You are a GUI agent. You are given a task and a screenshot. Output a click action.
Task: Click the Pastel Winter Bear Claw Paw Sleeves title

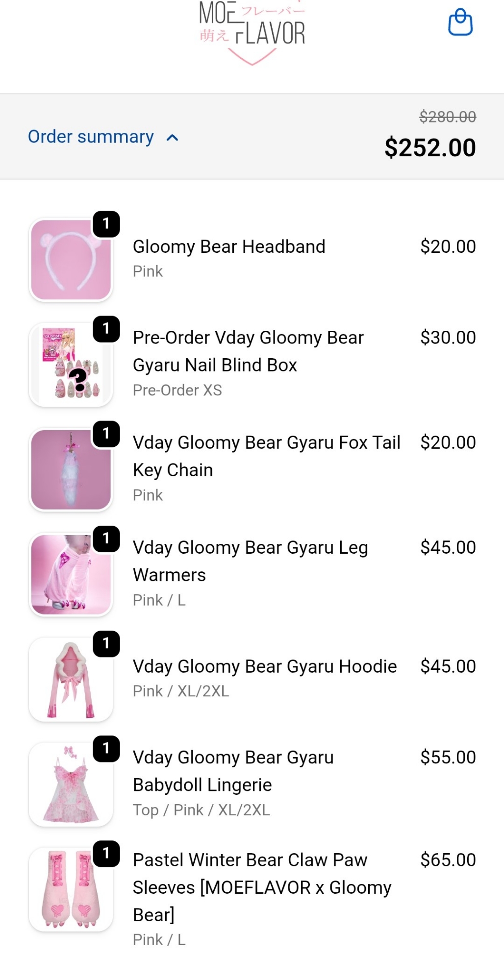(x=262, y=887)
